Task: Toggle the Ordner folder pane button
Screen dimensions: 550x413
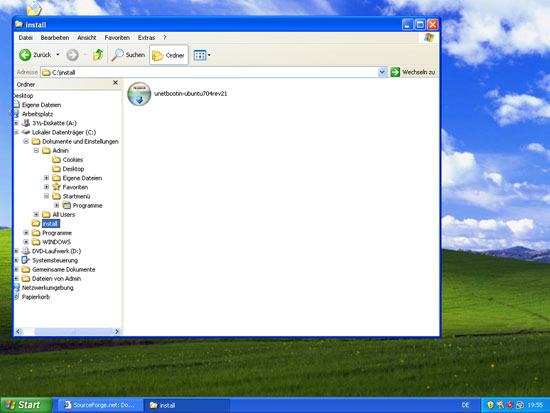Action: tap(169, 55)
